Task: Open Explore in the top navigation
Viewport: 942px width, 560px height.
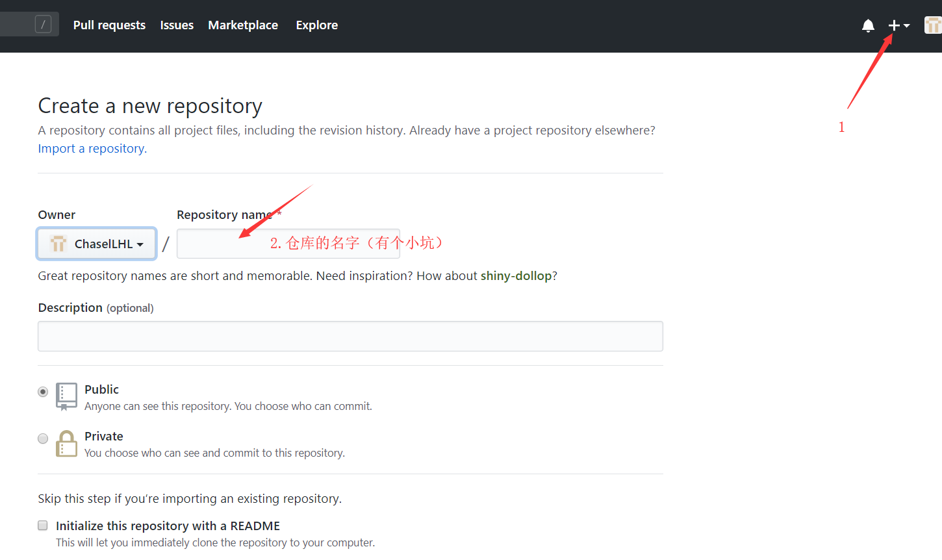Action: click(x=317, y=25)
